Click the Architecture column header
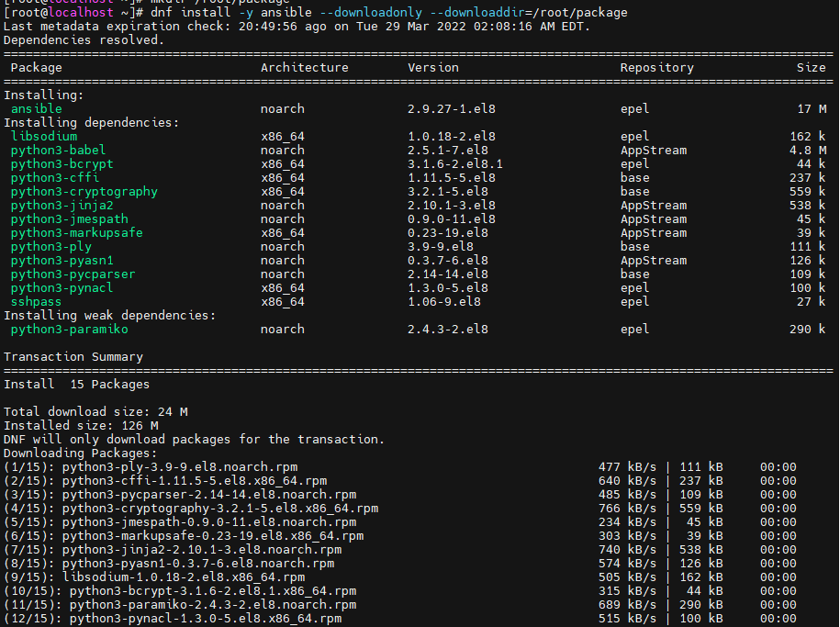 [304, 67]
